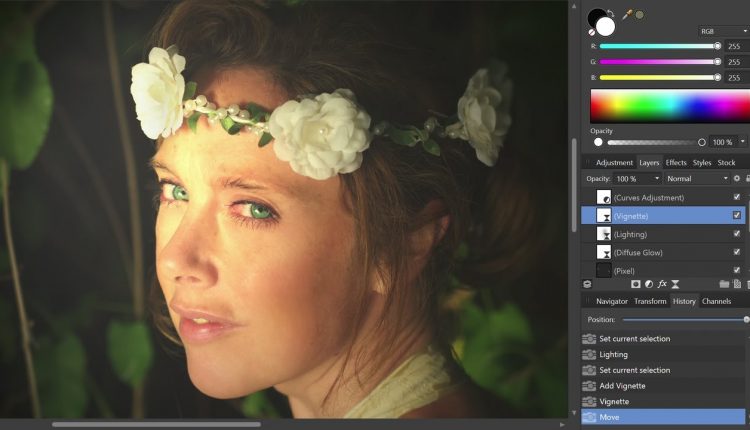
Task: Click the camera icon beside 'Add Vignette'
Action: coord(589,386)
